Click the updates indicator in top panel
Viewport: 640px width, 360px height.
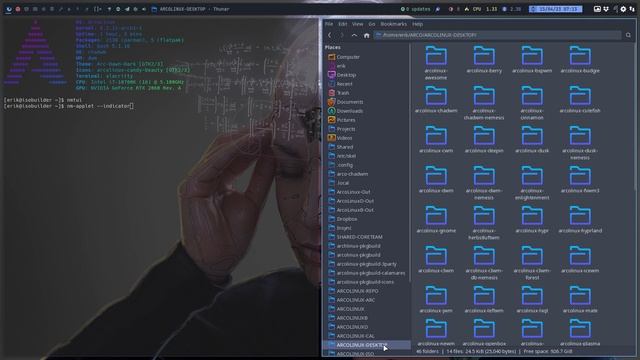coord(416,9)
